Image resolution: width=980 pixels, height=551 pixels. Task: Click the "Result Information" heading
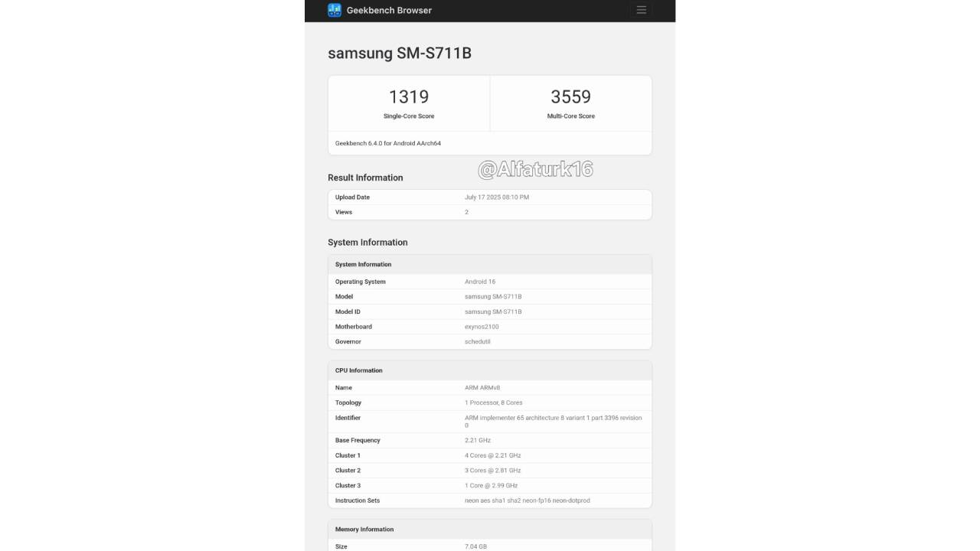(x=365, y=178)
